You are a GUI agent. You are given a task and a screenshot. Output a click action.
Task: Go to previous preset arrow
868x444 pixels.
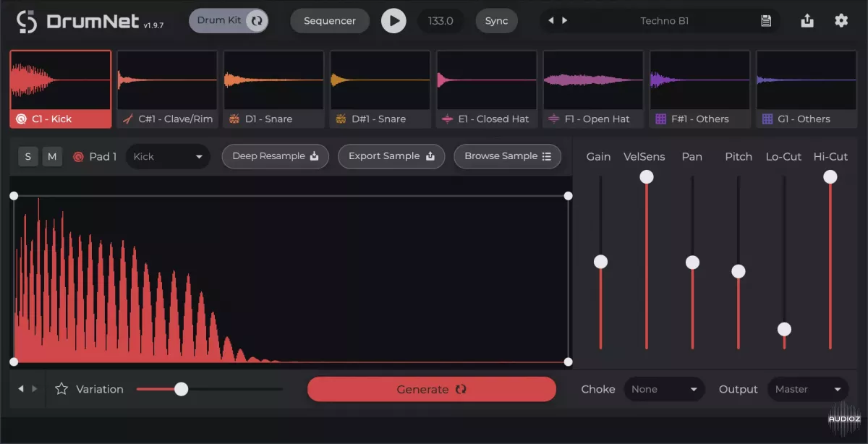tap(551, 21)
